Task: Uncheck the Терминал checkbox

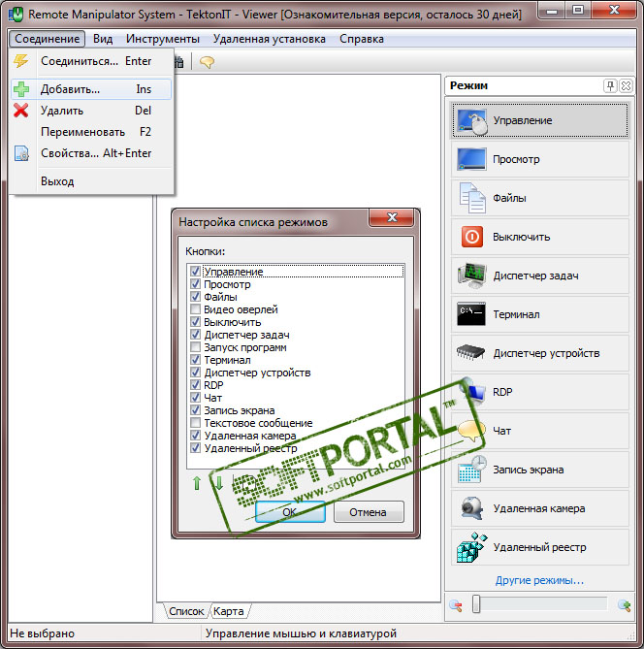Action: click(195, 360)
